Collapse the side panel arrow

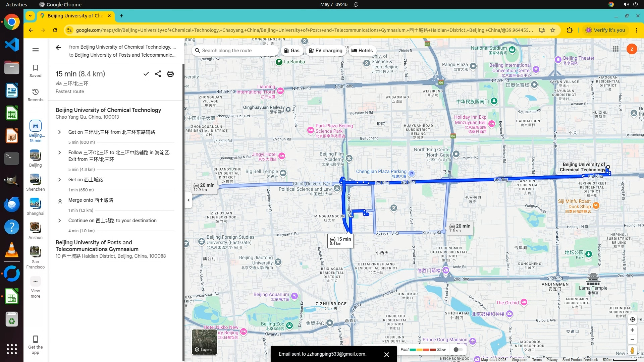(x=188, y=200)
